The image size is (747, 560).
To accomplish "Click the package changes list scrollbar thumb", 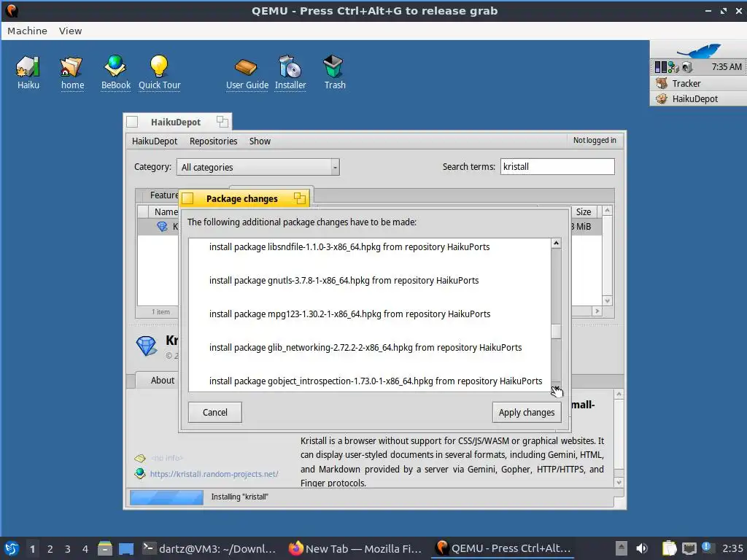I will click(556, 331).
